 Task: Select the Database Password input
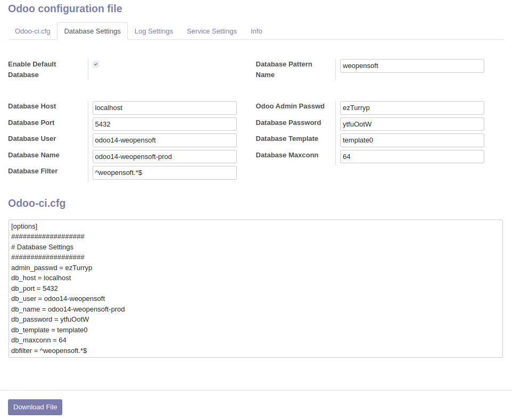pyautogui.click(x=412, y=124)
